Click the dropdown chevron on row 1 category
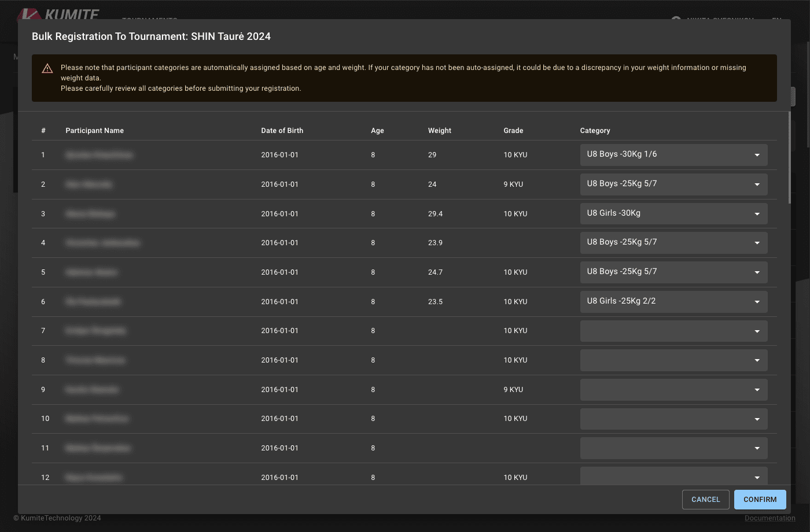Image resolution: width=810 pixels, height=532 pixels. 757,154
